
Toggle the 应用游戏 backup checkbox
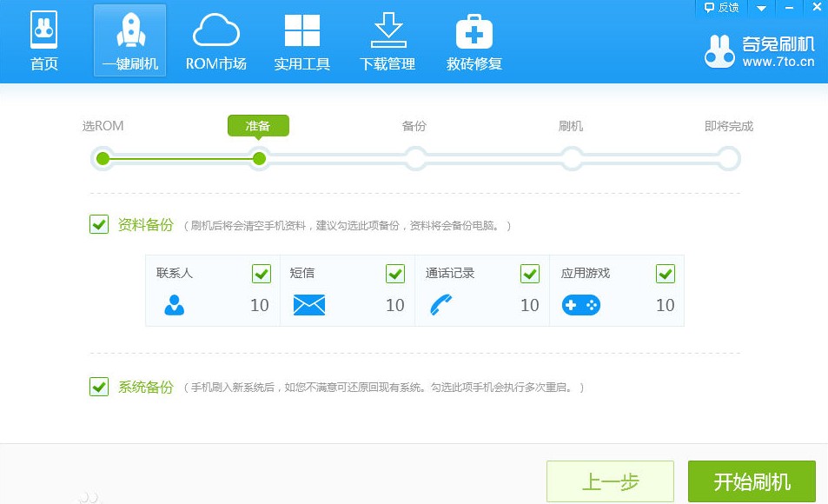[x=665, y=273]
